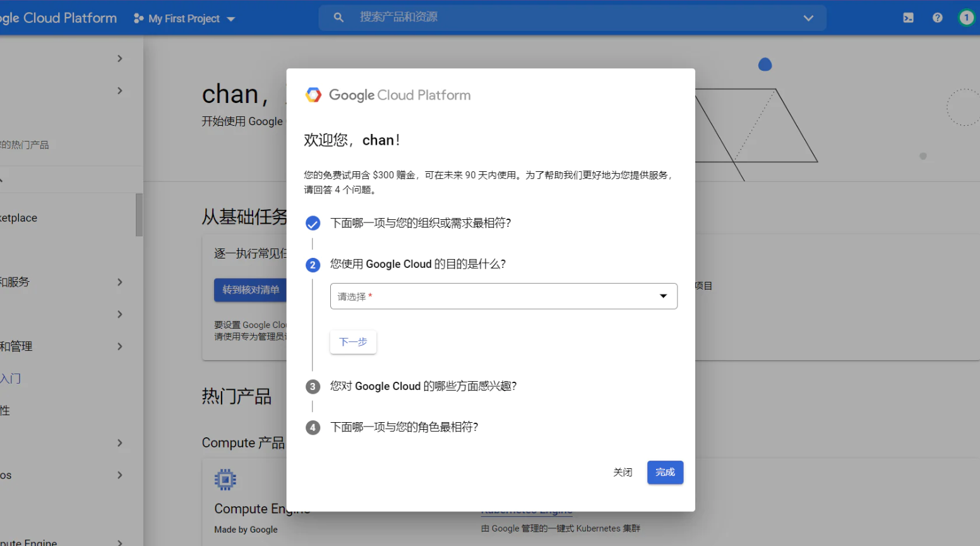This screenshot has width=980, height=546.
Task: Open Cloud Shell terminal icon
Action: pos(908,18)
